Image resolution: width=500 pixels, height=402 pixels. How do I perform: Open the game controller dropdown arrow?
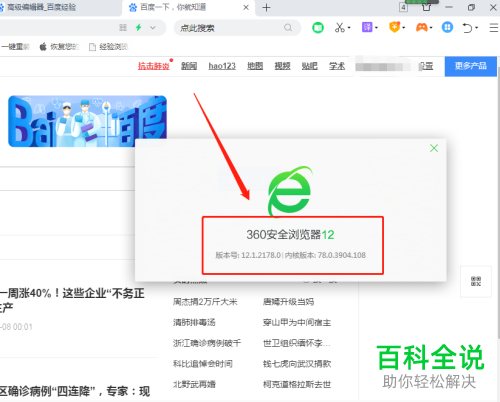tap(431, 28)
